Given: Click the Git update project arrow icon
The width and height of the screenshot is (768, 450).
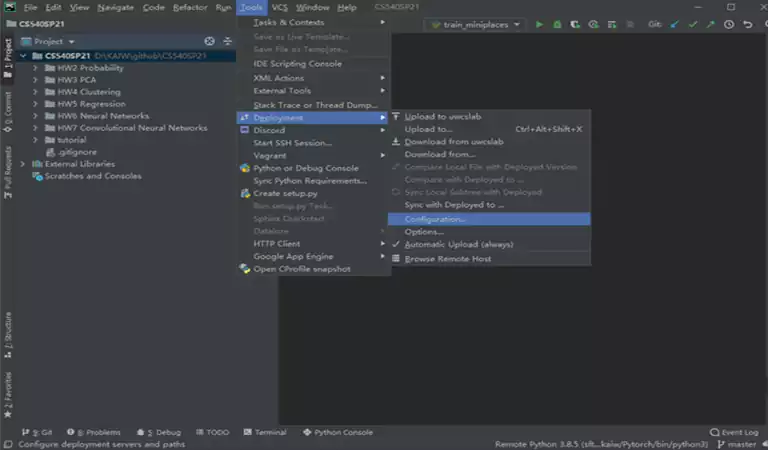Looking at the screenshot, I should click(674, 24).
